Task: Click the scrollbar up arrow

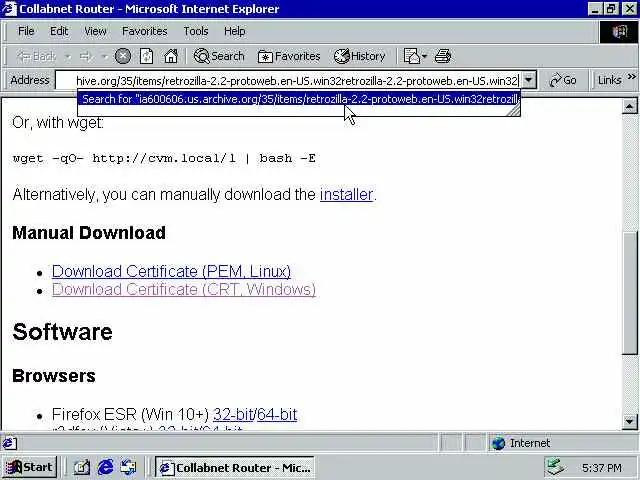Action: pos(629,107)
